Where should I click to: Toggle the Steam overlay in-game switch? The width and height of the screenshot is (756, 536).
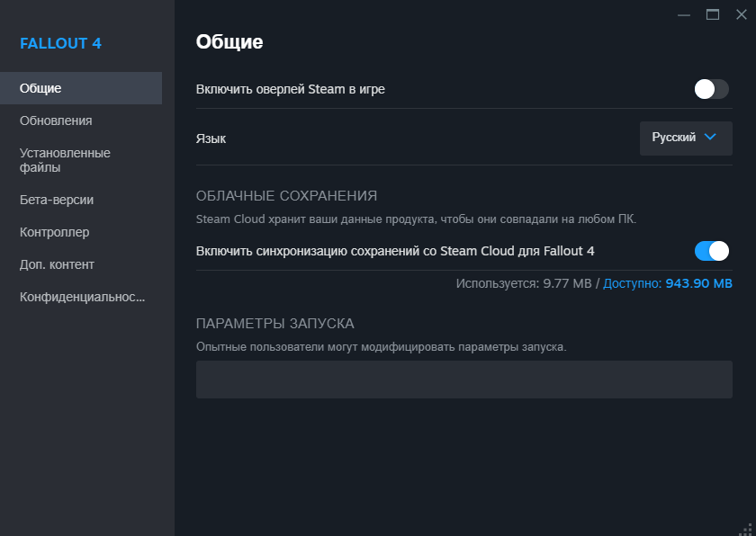pyautogui.click(x=711, y=89)
